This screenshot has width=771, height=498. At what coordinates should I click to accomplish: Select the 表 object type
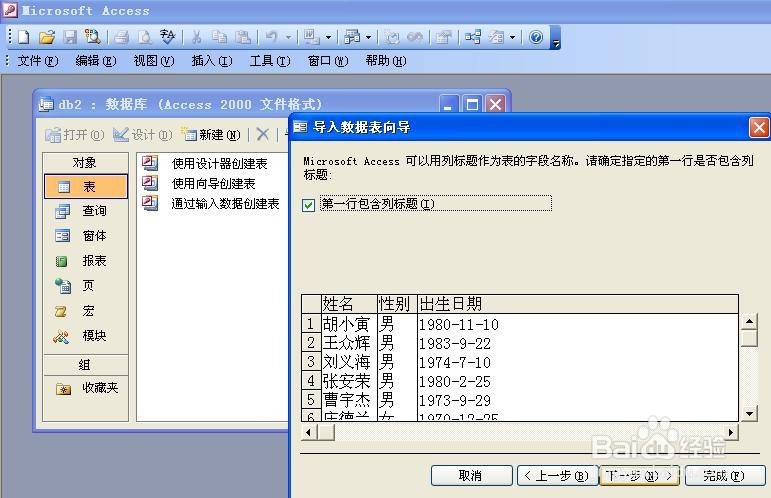[x=86, y=186]
